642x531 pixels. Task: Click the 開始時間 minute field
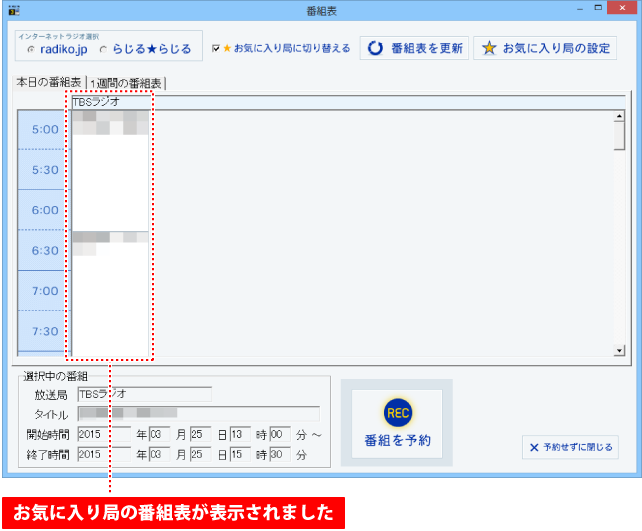280,434
